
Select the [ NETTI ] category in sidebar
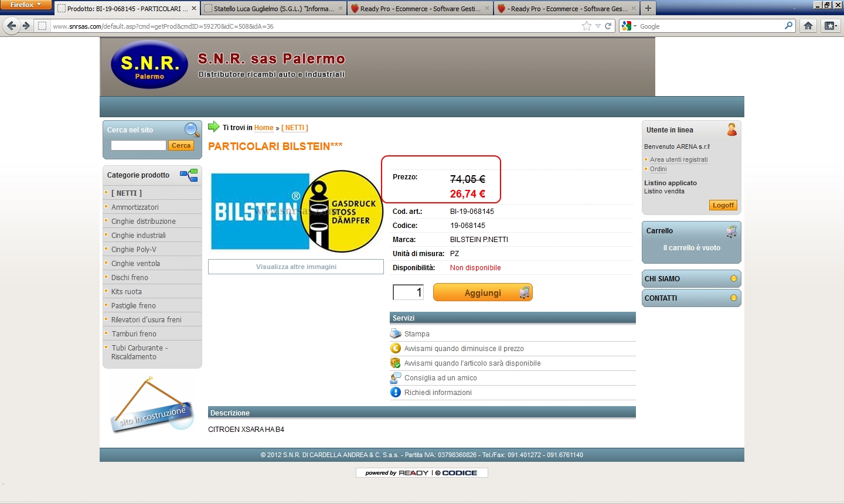tap(127, 193)
